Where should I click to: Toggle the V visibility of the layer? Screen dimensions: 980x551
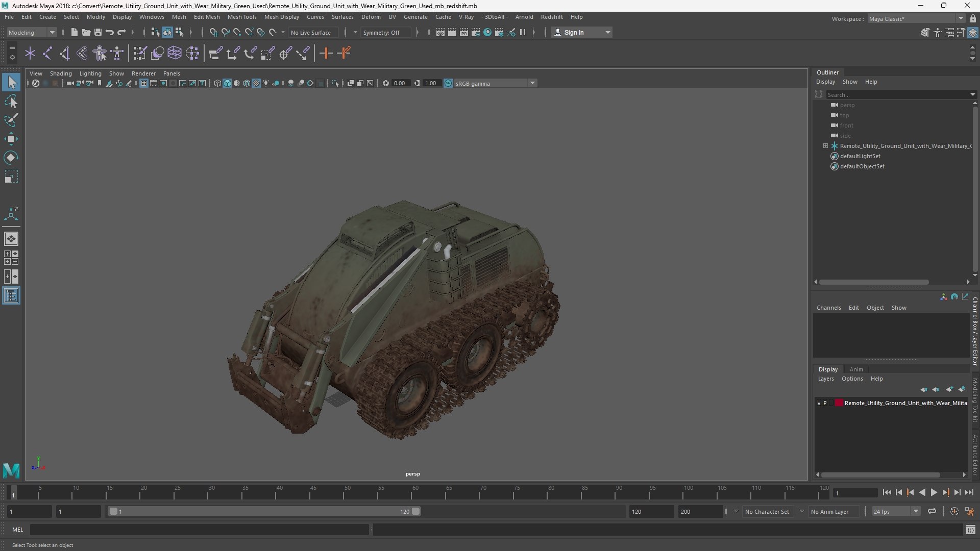819,403
